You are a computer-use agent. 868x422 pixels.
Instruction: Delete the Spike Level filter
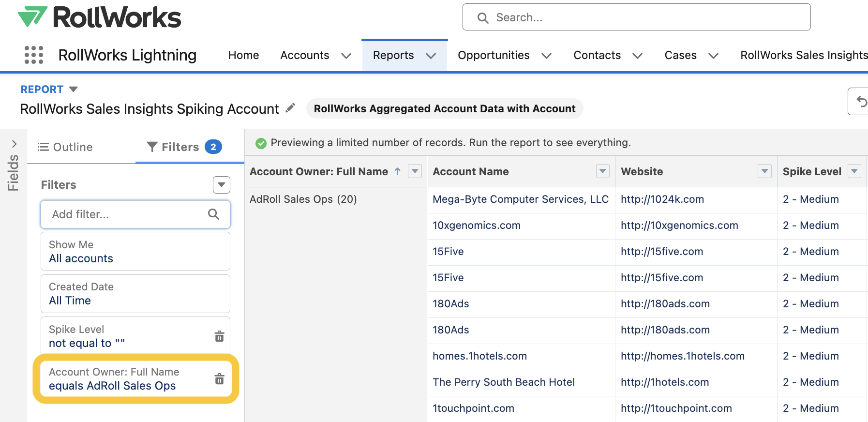click(x=219, y=336)
